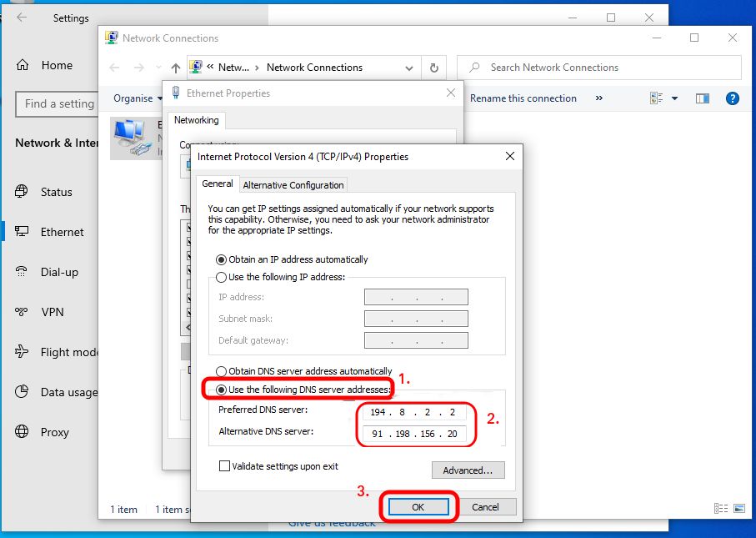
Task: Toggle the preview pane icon
Action: tap(703, 98)
